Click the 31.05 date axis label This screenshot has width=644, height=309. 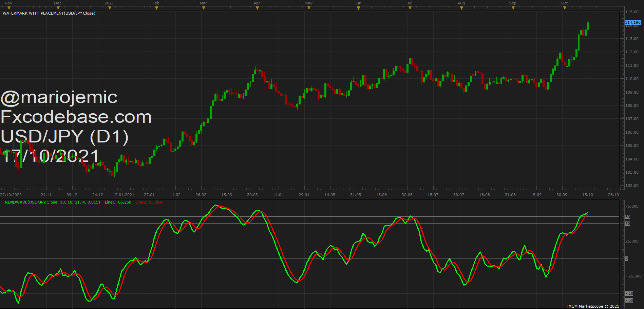coord(356,195)
